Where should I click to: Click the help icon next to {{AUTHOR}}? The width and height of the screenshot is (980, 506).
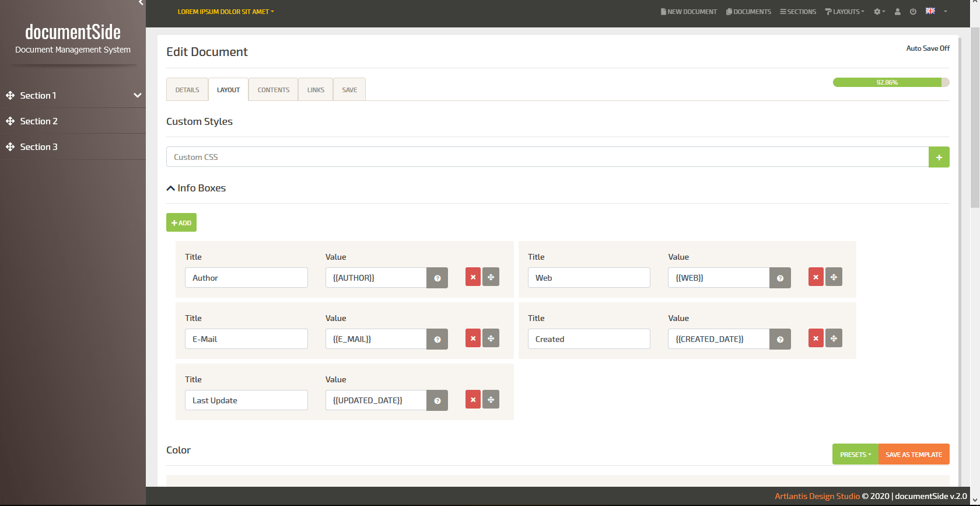click(x=437, y=278)
